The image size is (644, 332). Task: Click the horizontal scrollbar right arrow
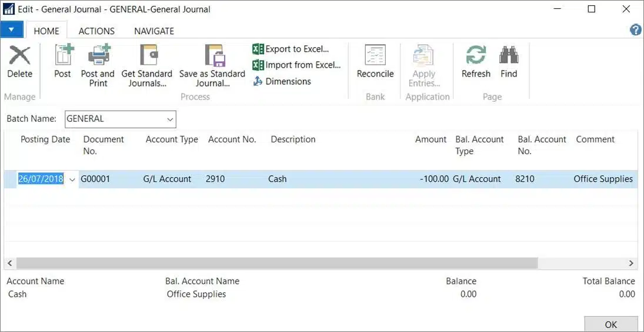(631, 263)
